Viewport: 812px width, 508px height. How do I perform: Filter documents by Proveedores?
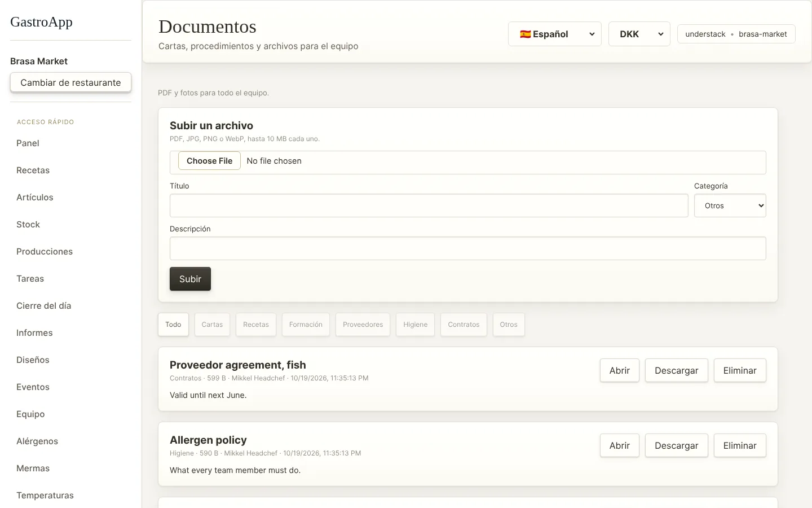363,325
